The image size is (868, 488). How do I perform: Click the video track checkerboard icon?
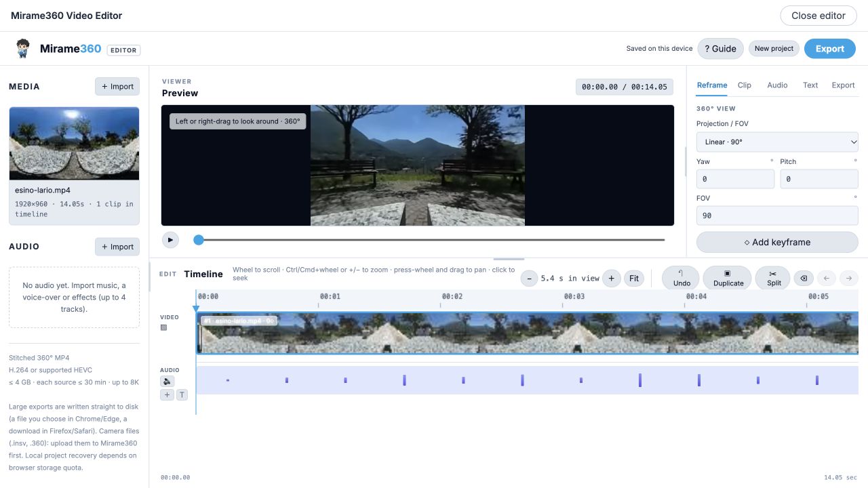163,327
